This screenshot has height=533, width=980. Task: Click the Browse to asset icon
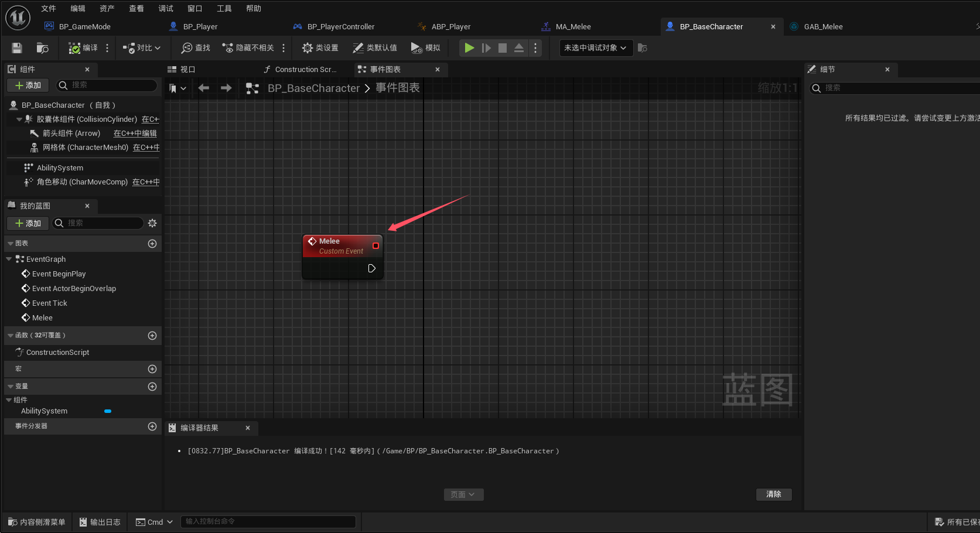coord(42,48)
